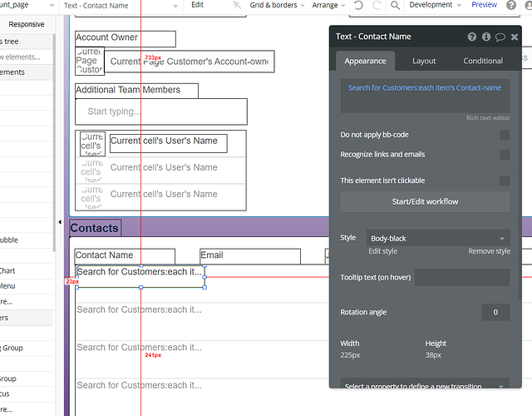Open the page selector dropdown arrow

[52, 6]
